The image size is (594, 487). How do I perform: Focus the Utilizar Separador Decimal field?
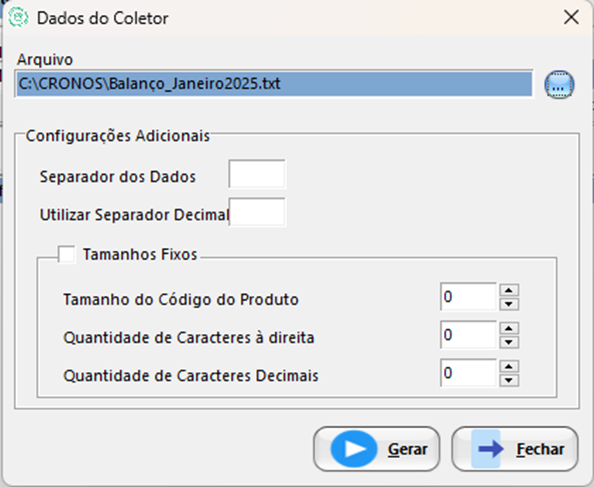pyautogui.click(x=257, y=212)
